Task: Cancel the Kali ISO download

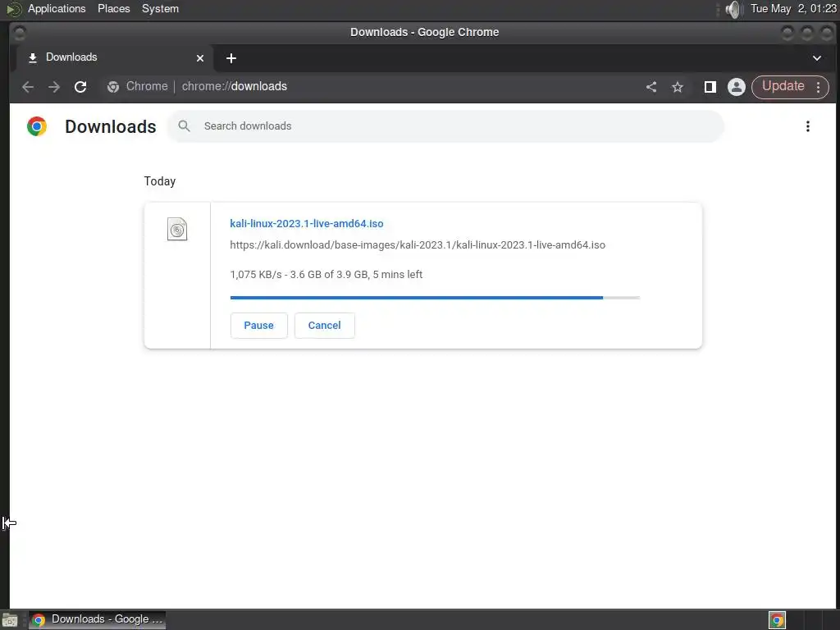Action: pos(324,325)
